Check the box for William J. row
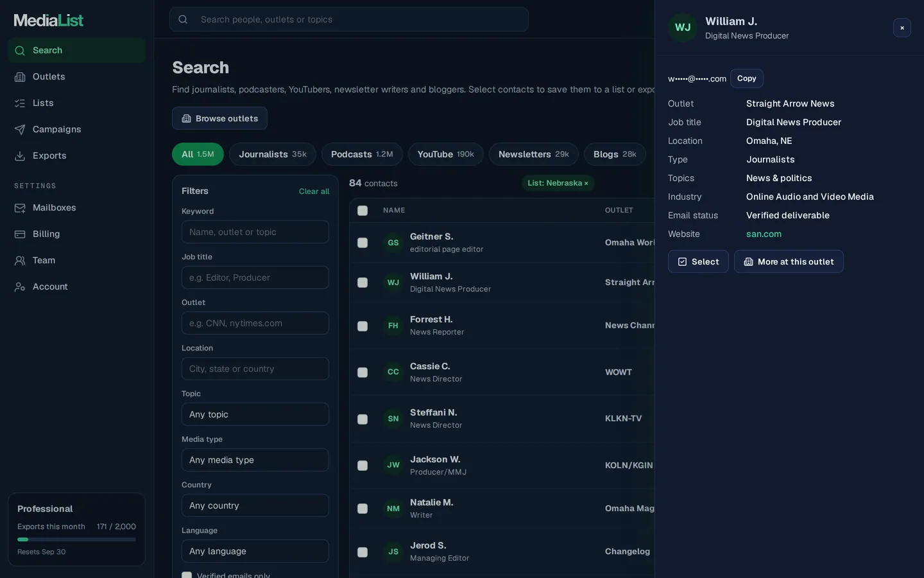Image resolution: width=924 pixels, height=578 pixels. (363, 283)
